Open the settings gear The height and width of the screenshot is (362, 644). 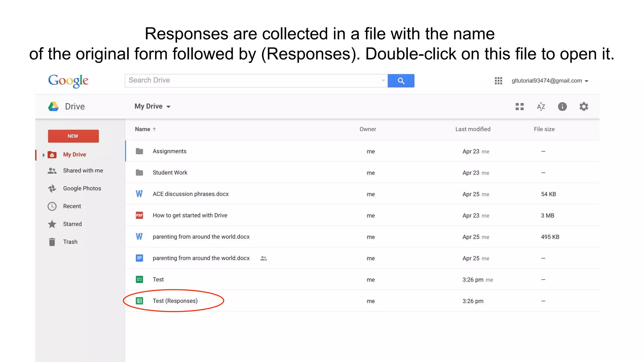tap(584, 107)
